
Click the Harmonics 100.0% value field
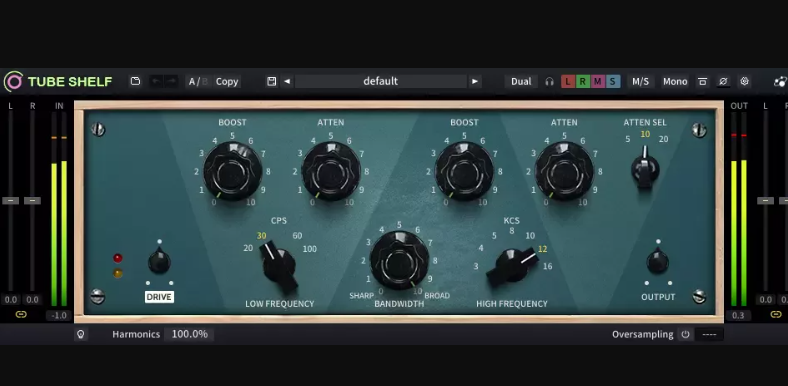point(189,334)
